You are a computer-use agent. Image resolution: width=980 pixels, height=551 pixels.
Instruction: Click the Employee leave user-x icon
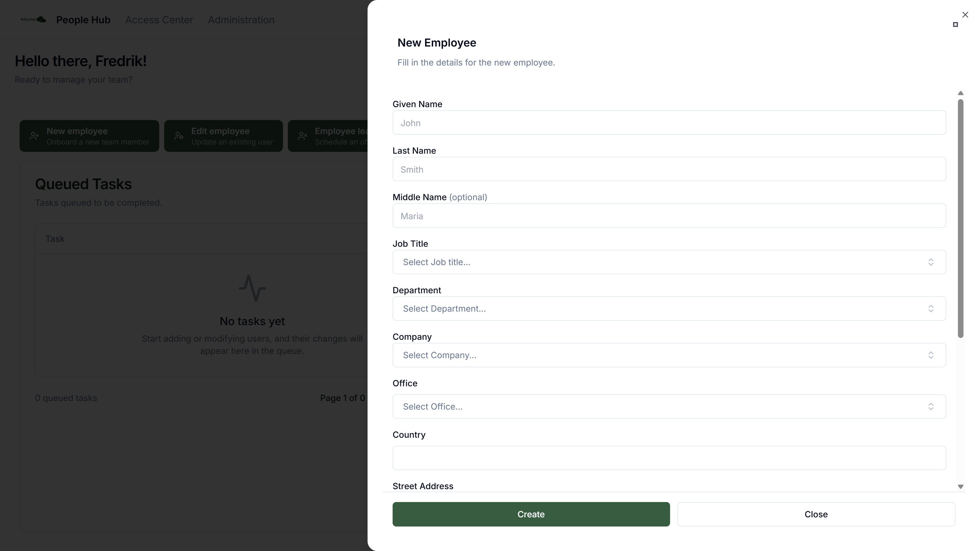[303, 136]
